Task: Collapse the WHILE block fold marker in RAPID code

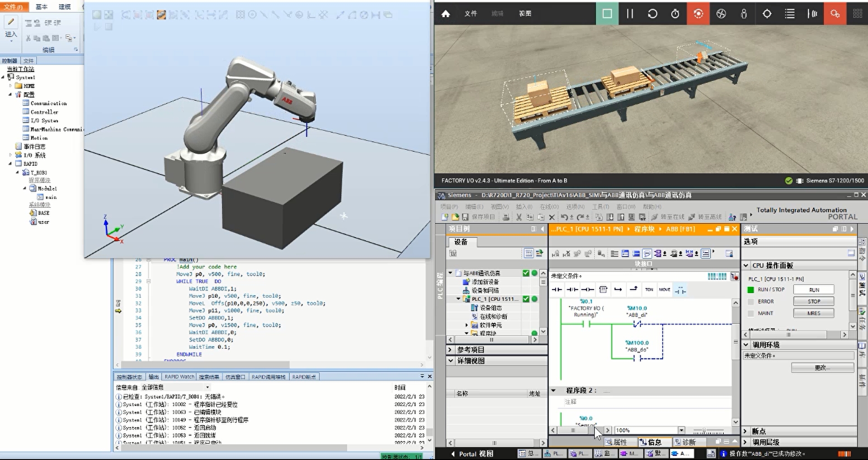Action: point(148,281)
